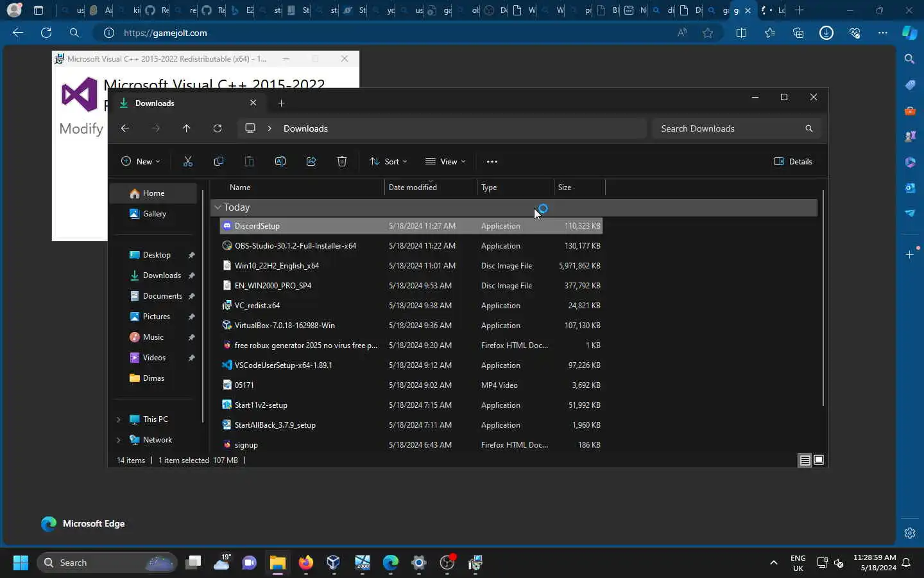Click the Share icon in Explorer toolbar
The width and height of the screenshot is (924, 578).
[x=311, y=162]
